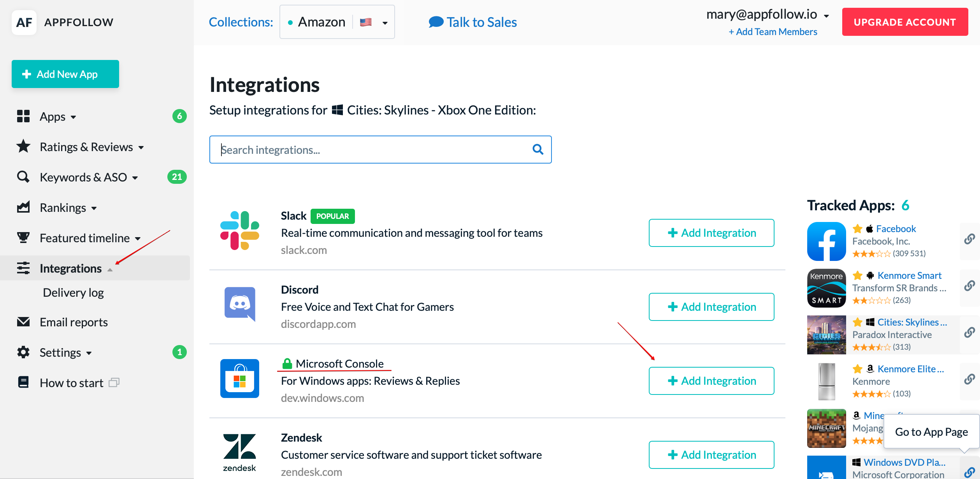Click the magnifier icon for Keywords & ASO
The image size is (980, 479).
[x=23, y=177]
